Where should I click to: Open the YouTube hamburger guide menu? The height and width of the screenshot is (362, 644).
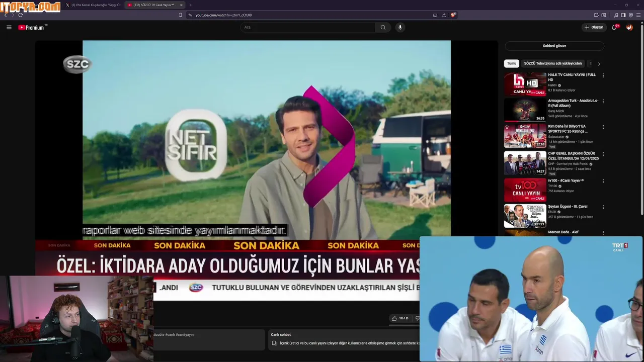9,27
